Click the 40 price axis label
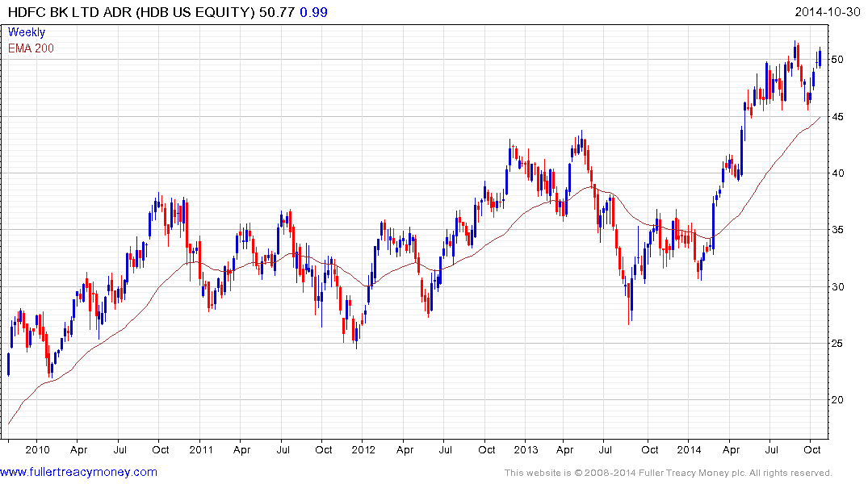 pyautogui.click(x=837, y=173)
